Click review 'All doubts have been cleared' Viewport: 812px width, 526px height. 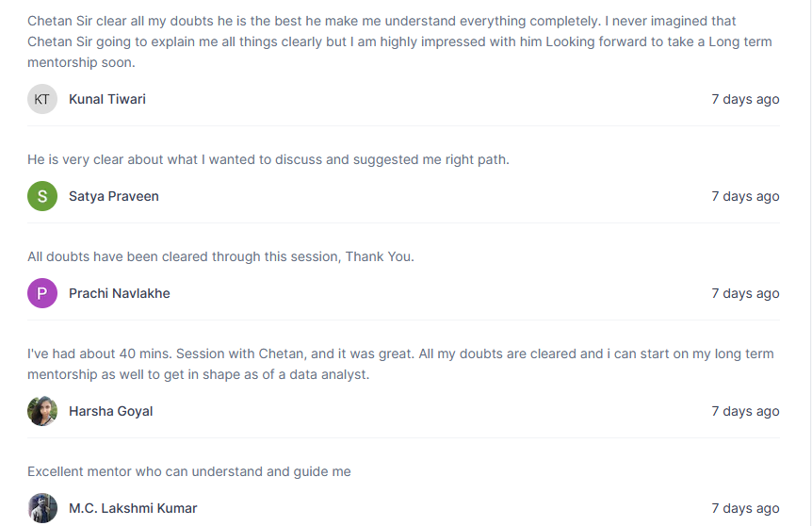220,256
